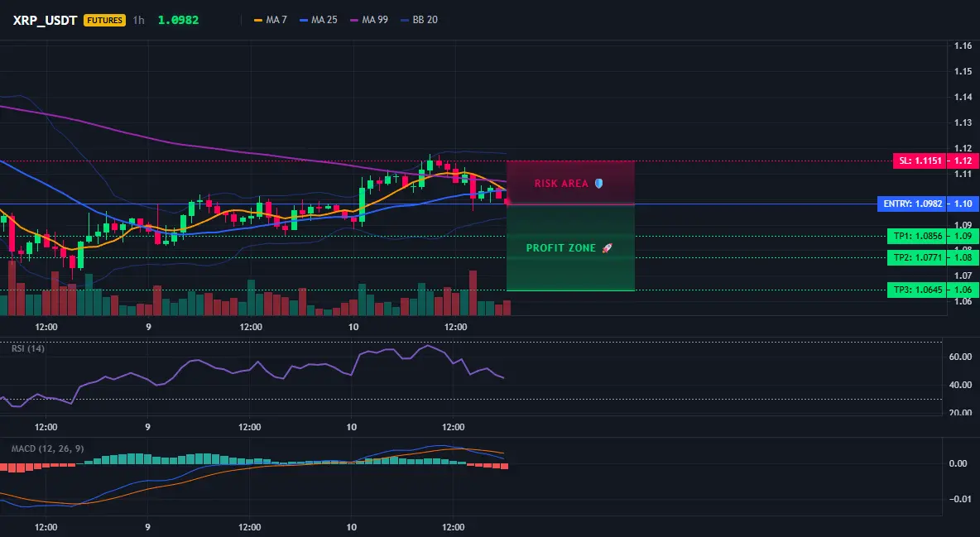Screen dimensions: 980x537
Task: Toggle the MA 99 legend item
Action: tap(369, 20)
